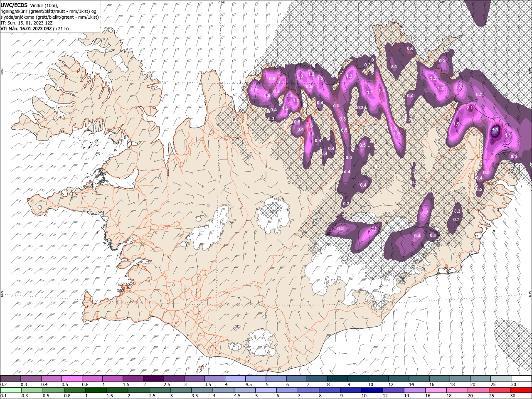Click the 'slydda/snjókoma' description line in the header
The image size is (532, 399).
(x=50, y=17)
